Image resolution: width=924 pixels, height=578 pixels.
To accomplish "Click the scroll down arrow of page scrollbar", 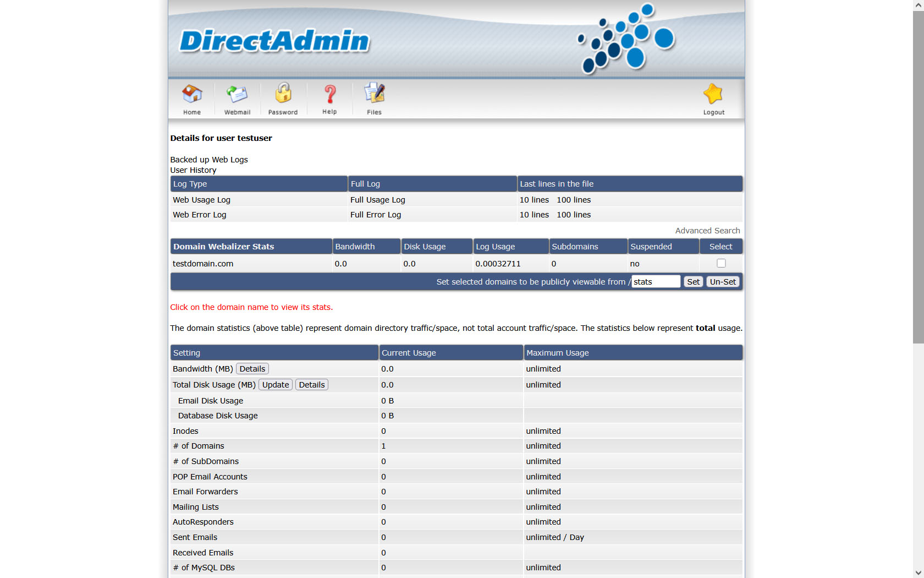I will click(918, 572).
